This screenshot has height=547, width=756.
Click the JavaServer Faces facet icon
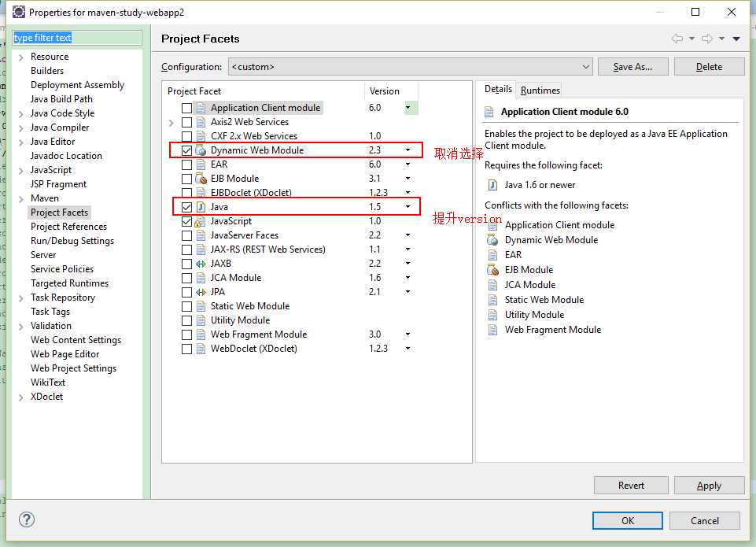coord(201,235)
